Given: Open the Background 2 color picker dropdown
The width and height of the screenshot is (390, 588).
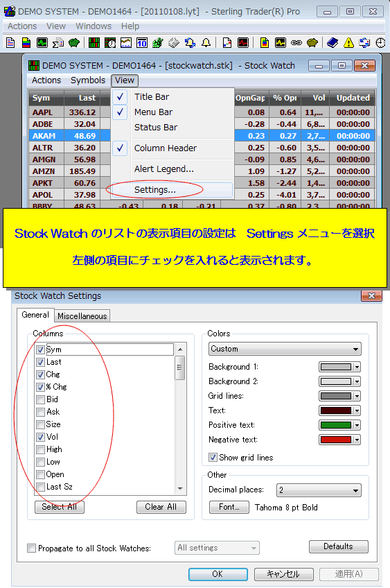Looking at the screenshot, I should [357, 381].
